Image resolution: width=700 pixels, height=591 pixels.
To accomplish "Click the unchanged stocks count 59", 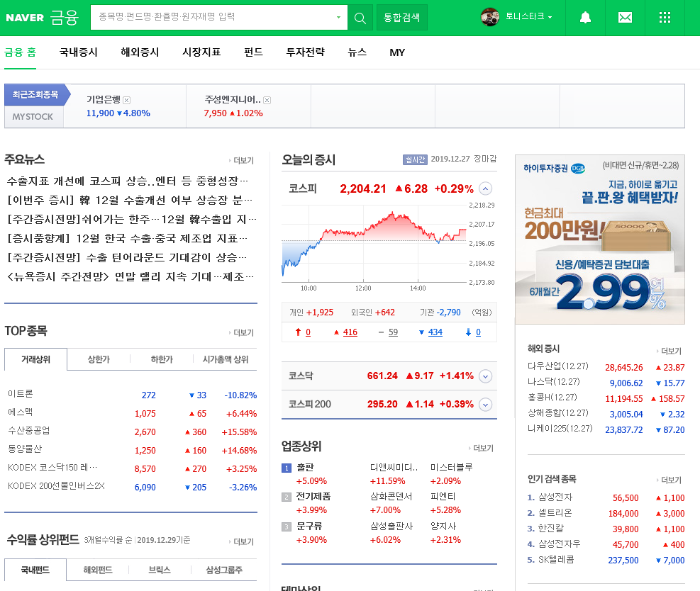I will pyautogui.click(x=393, y=332).
